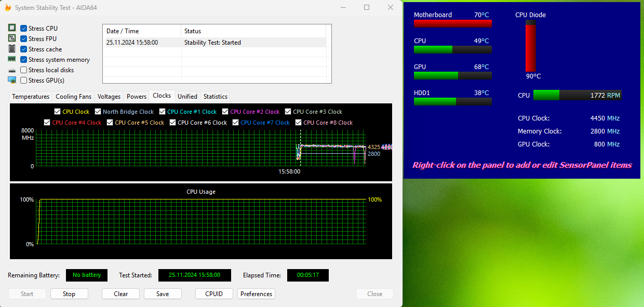This screenshot has height=307, width=644.
Task: Click the CPU temperature bar in SensorPanel
Action: coord(453,49)
